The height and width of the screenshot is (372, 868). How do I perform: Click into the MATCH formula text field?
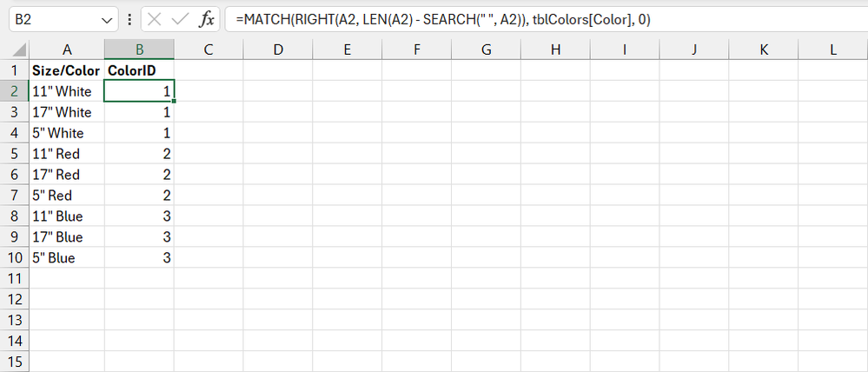click(x=521, y=19)
